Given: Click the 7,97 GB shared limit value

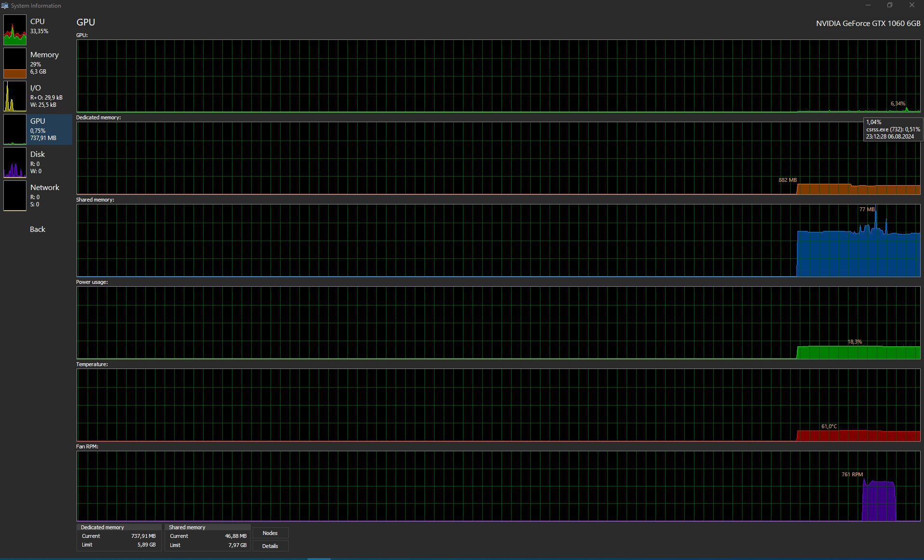Looking at the screenshot, I should (237, 545).
